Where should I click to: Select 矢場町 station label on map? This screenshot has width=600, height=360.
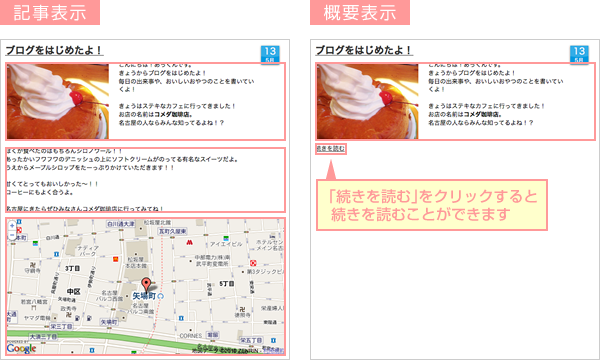coord(144,296)
